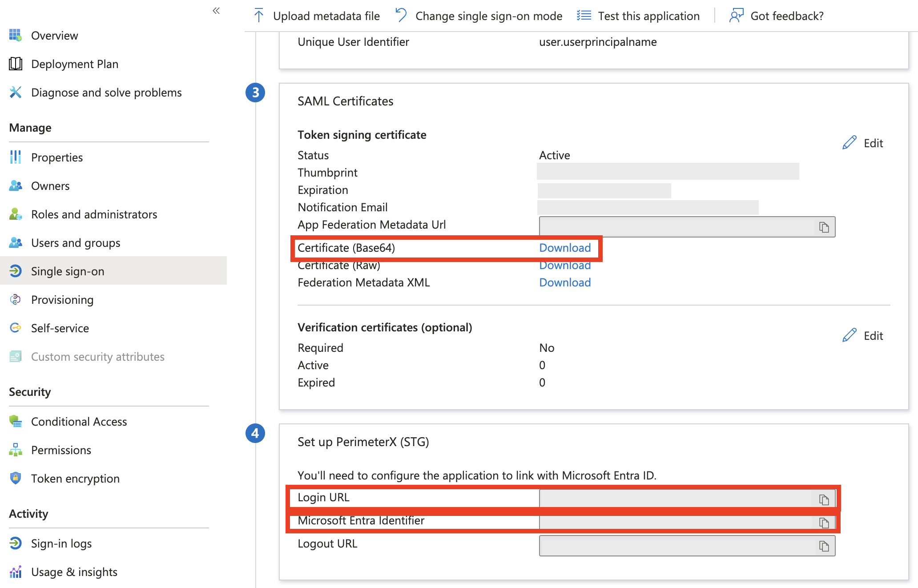Open the Sign-in logs page
918x588 pixels.
tap(61, 544)
